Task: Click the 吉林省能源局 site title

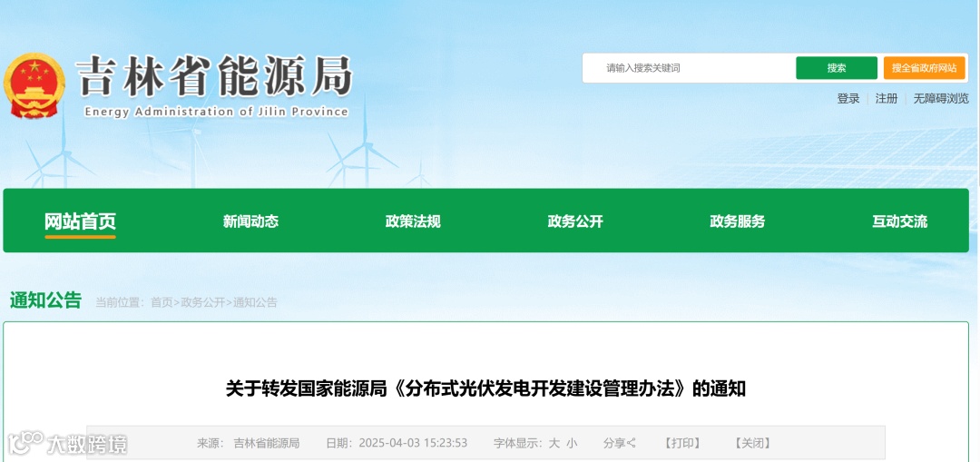Action: point(214,76)
